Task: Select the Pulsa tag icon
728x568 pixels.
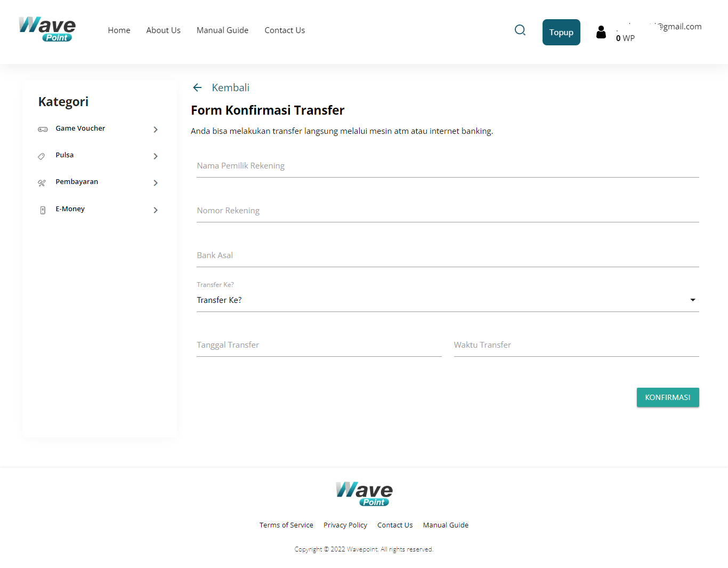Action: click(x=42, y=156)
